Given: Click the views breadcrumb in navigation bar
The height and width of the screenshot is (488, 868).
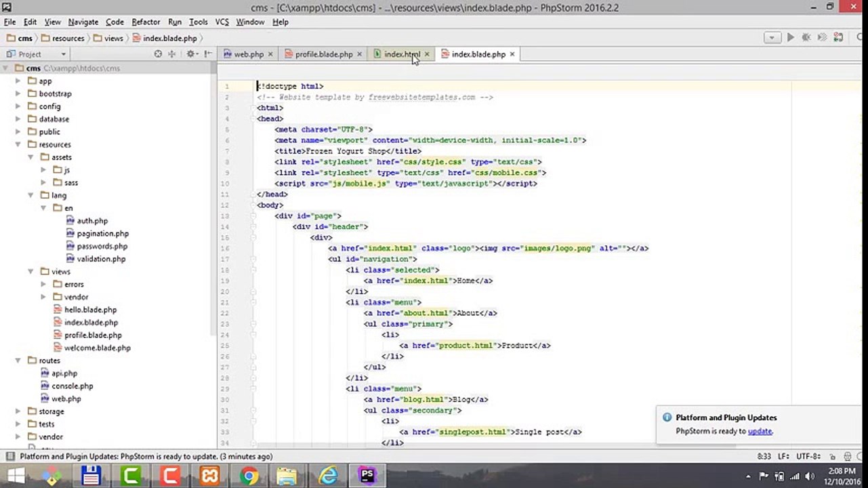Looking at the screenshot, I should (108, 38).
